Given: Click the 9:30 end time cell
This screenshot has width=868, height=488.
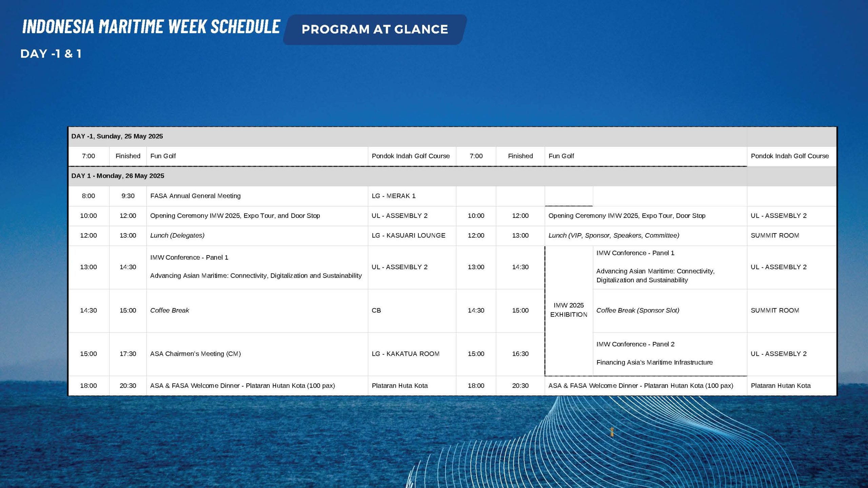Looking at the screenshot, I should (128, 196).
